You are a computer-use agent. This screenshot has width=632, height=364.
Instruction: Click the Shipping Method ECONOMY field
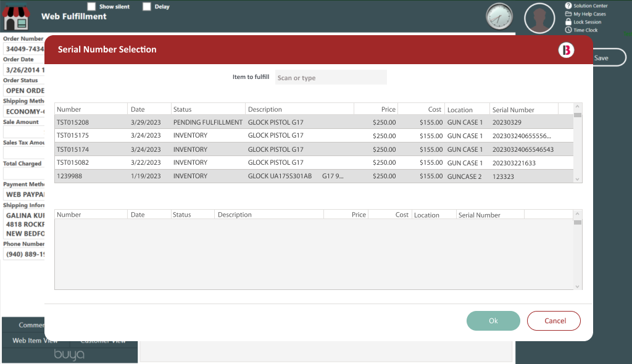24,112
